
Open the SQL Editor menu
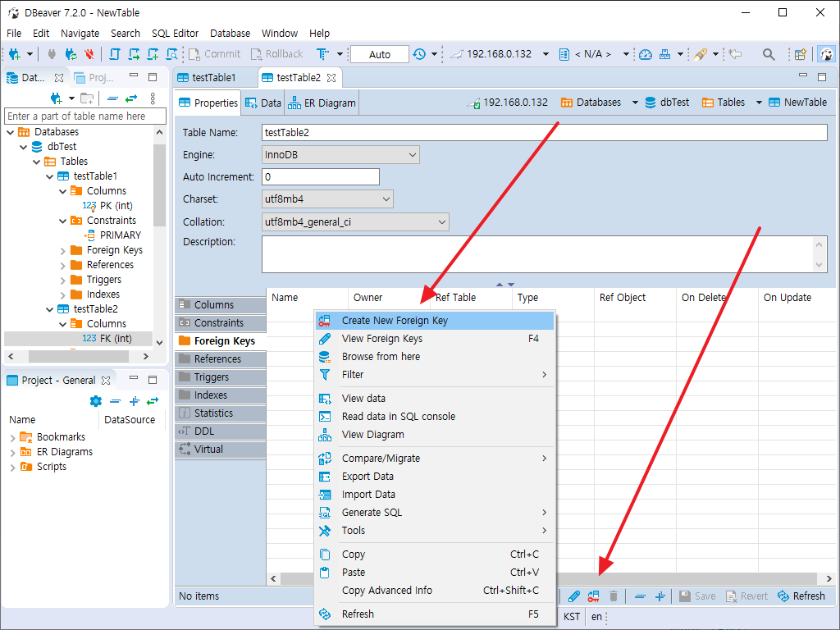coord(176,33)
